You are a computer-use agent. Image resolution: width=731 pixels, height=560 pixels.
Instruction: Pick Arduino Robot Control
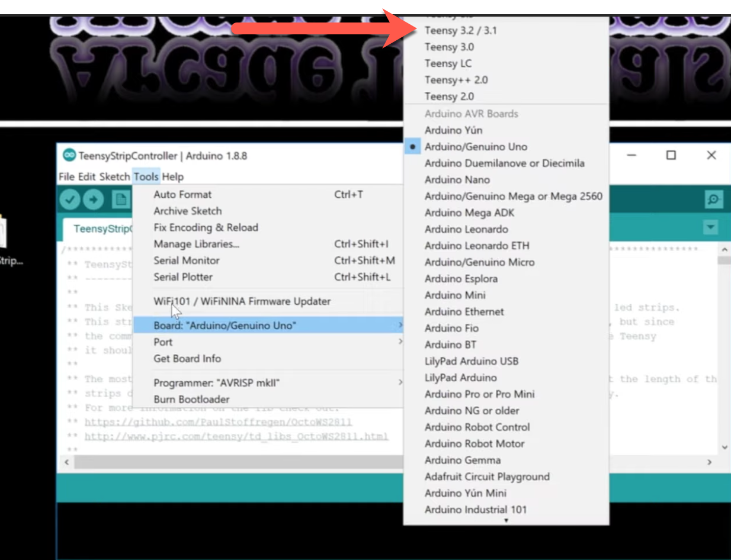[x=506, y=427]
